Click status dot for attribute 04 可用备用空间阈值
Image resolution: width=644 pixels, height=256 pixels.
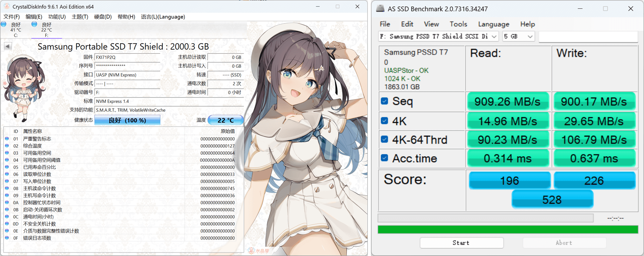click(7, 160)
